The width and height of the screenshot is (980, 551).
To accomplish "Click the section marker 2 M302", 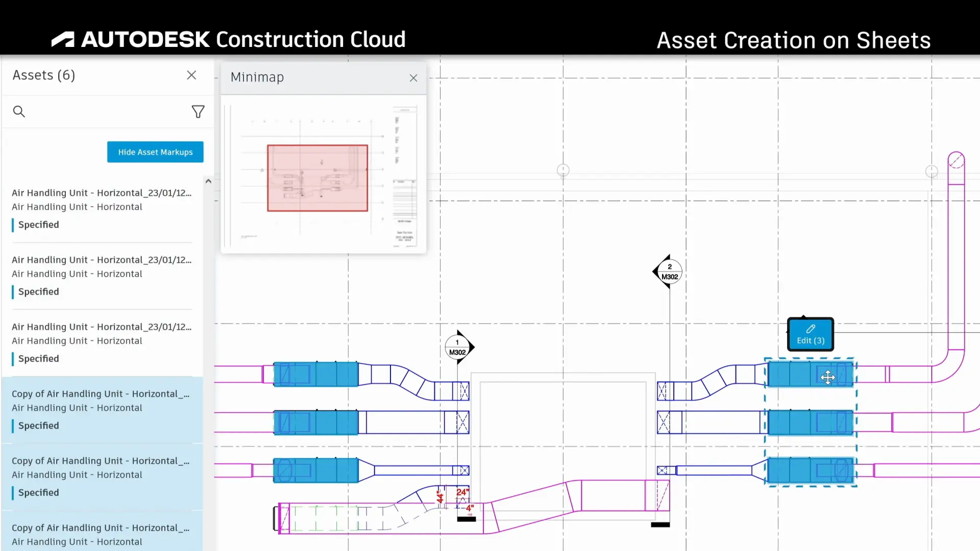I will [668, 271].
